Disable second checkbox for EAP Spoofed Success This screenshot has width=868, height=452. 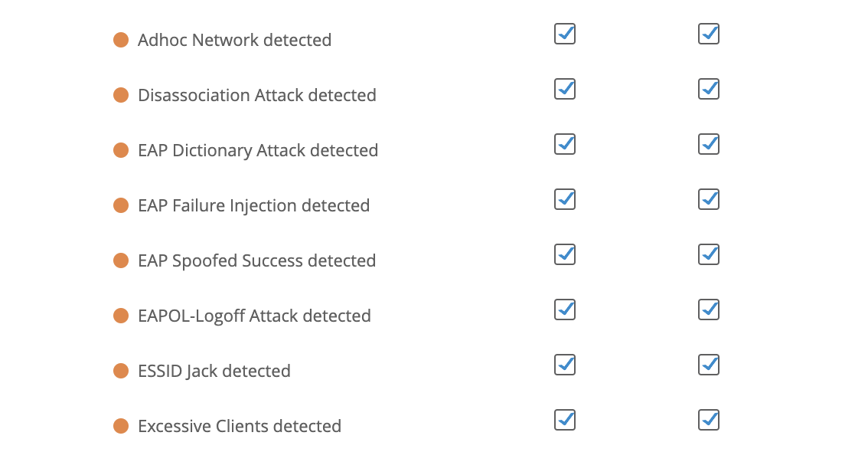click(x=709, y=254)
